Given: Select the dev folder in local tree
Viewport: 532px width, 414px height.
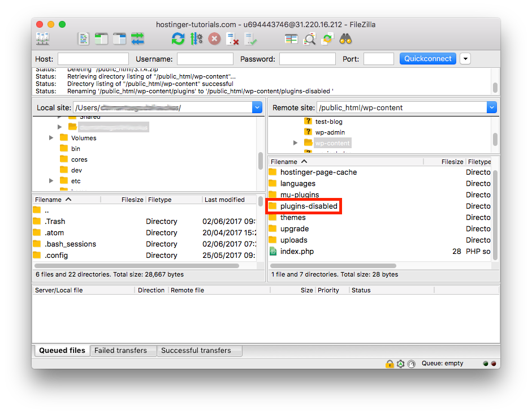Looking at the screenshot, I should pyautogui.click(x=76, y=170).
